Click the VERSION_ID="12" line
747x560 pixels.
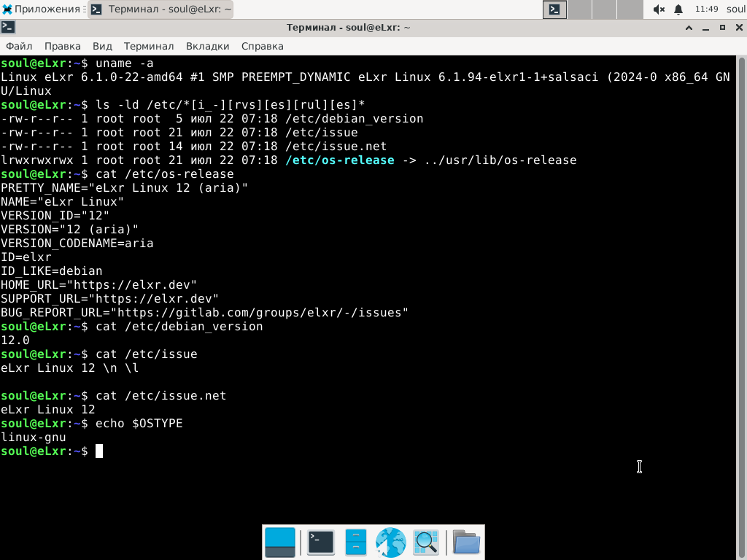coord(55,216)
